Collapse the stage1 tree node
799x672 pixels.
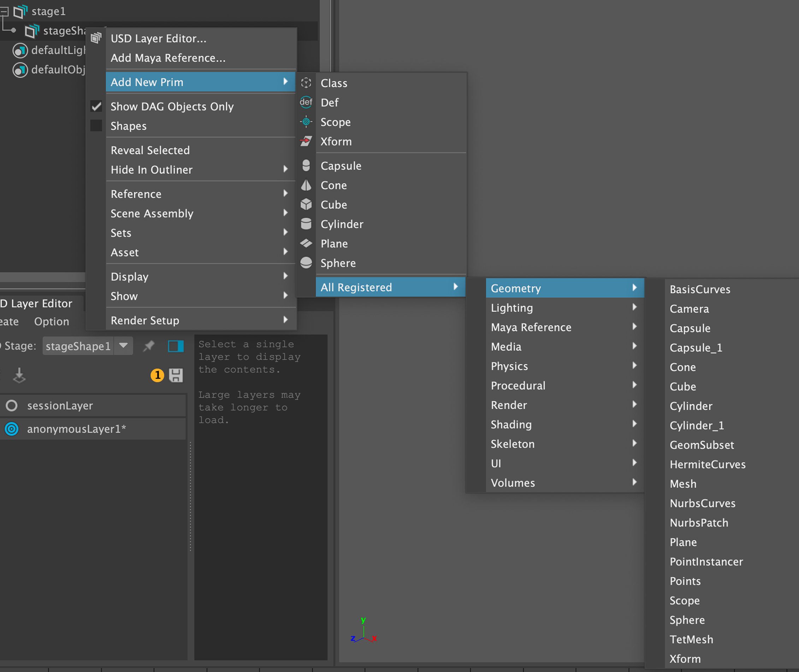point(4,12)
